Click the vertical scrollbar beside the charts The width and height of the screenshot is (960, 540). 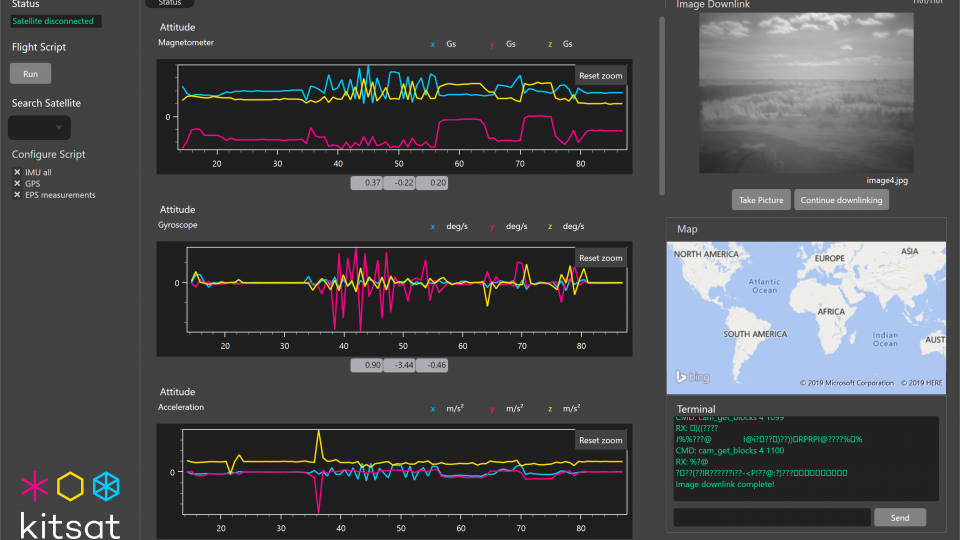662,105
